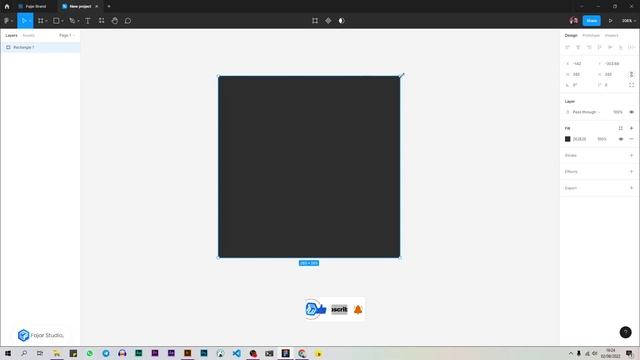Select the dark rectangle on canvas

pos(309,167)
